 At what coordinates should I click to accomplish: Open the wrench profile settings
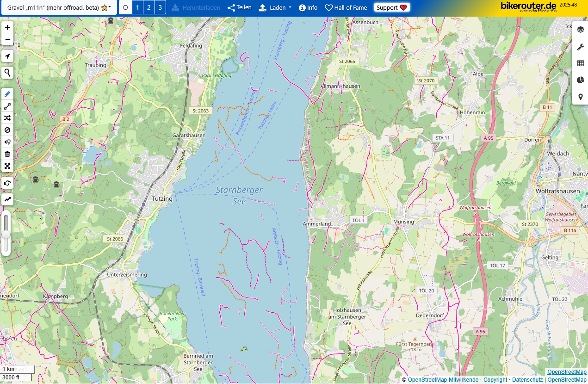[581, 47]
